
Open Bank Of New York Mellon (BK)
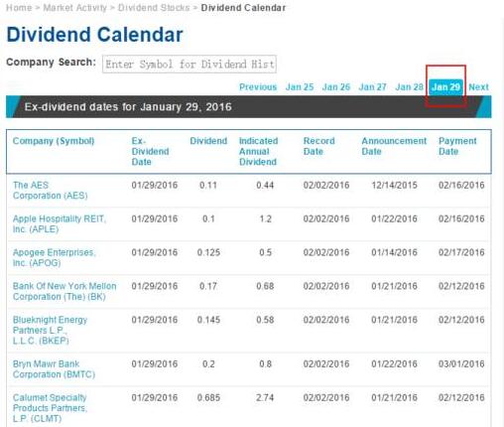64,291
